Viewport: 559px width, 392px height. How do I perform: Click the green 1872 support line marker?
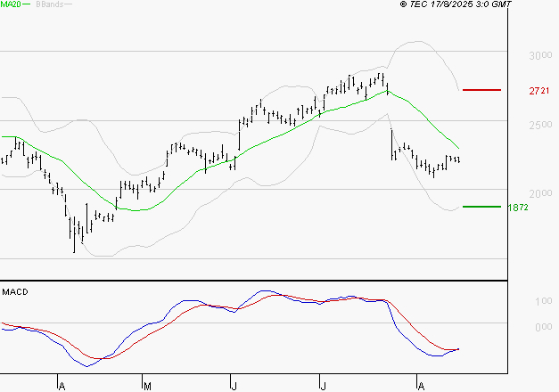tap(482, 206)
